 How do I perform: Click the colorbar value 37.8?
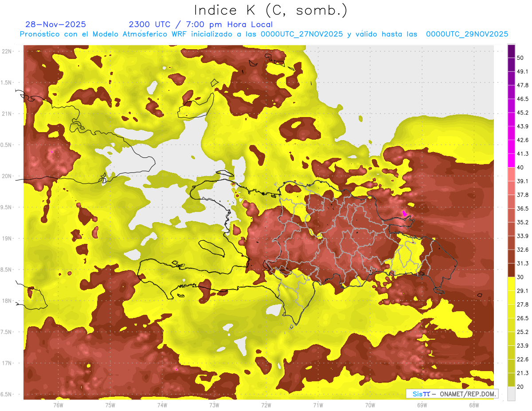tap(523, 195)
